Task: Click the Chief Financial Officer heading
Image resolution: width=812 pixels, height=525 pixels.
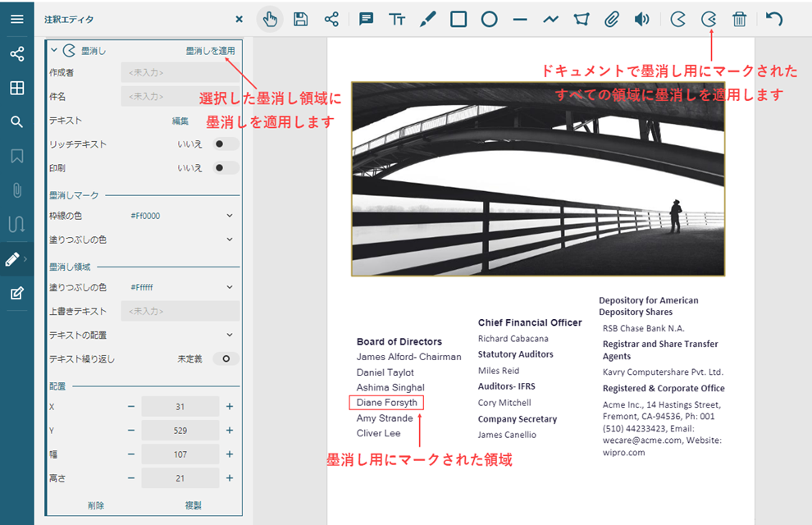Action: pyautogui.click(x=530, y=322)
